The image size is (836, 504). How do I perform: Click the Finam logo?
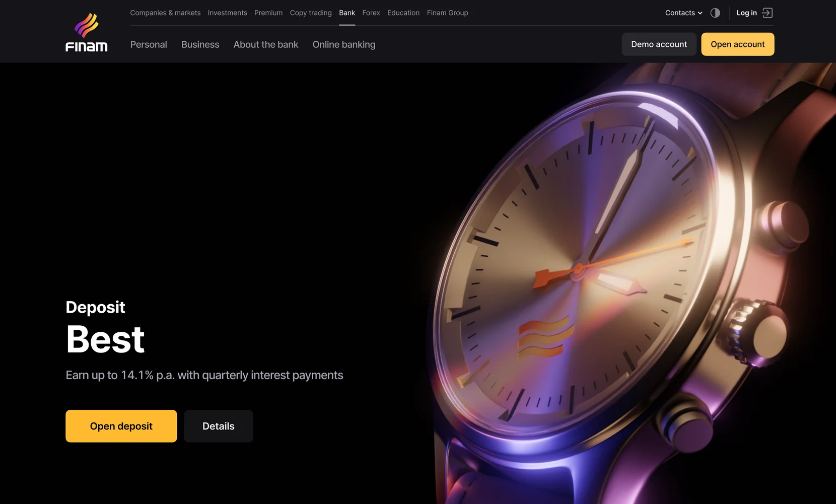86,32
